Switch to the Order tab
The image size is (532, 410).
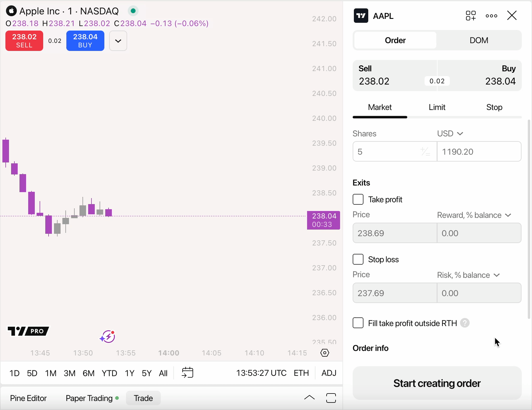click(x=395, y=40)
